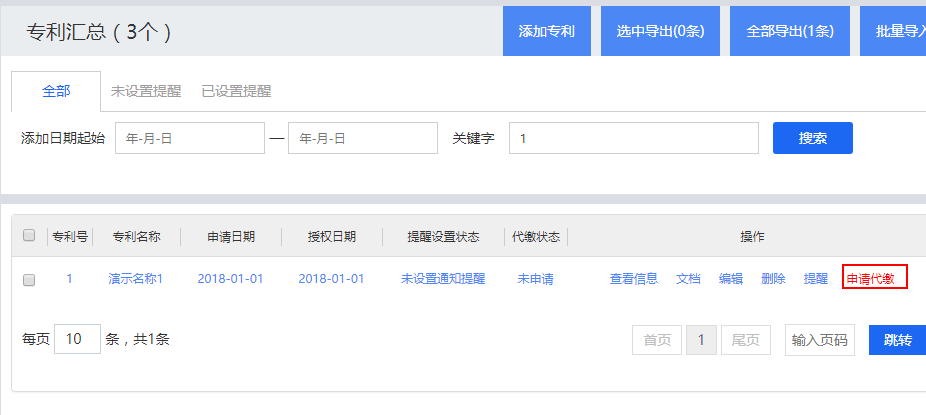Select page 1 in pagination
The image size is (926, 415).
(701, 340)
